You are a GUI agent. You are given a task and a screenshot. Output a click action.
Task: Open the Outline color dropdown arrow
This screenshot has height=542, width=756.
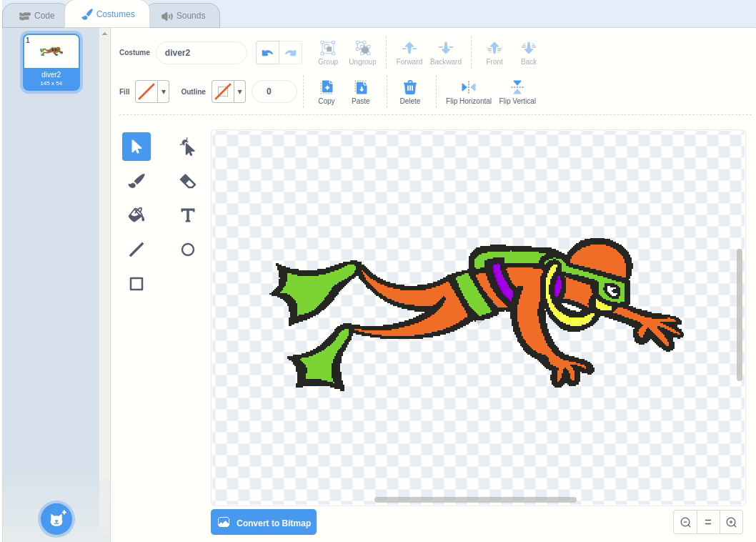click(239, 92)
